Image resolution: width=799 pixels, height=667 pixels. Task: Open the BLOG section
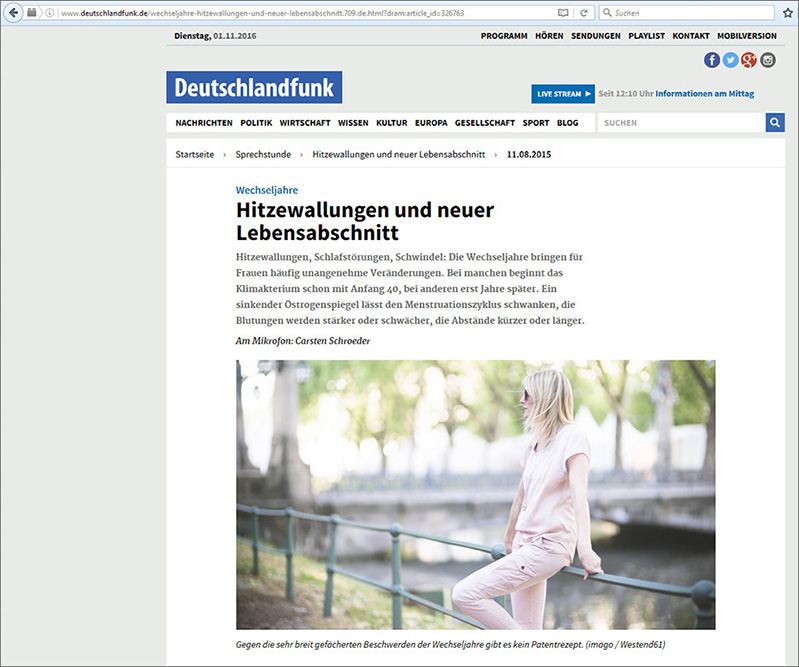coord(568,123)
